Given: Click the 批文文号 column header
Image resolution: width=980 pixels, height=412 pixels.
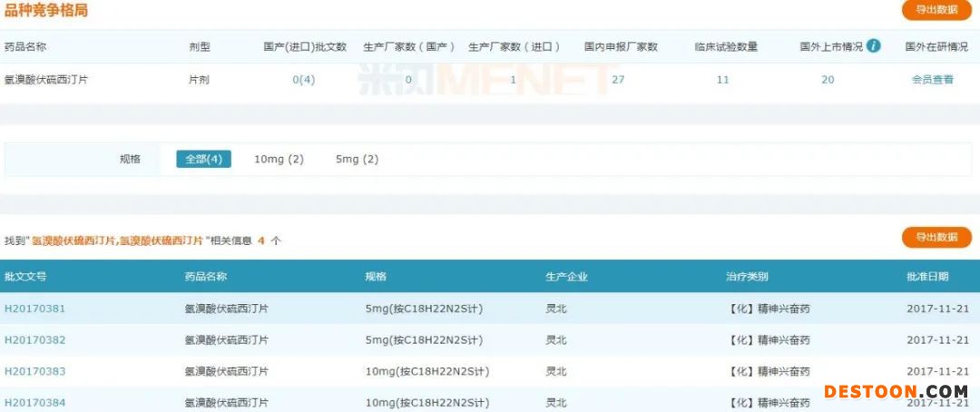Looking at the screenshot, I should 25,277.
